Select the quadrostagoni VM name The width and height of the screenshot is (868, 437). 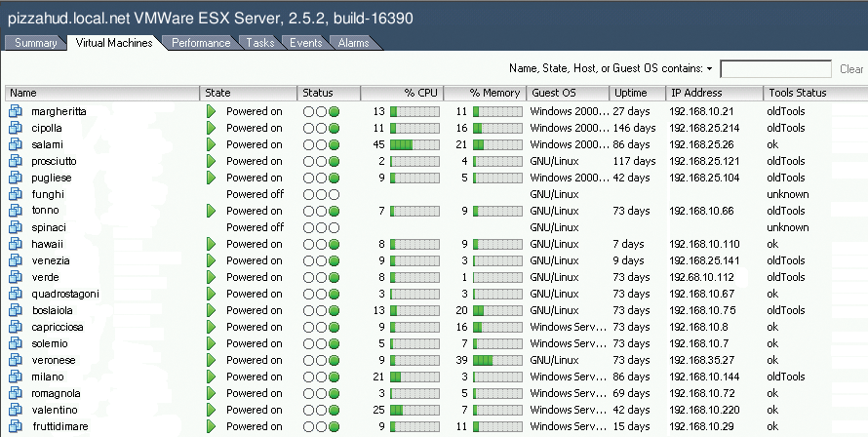(65, 294)
